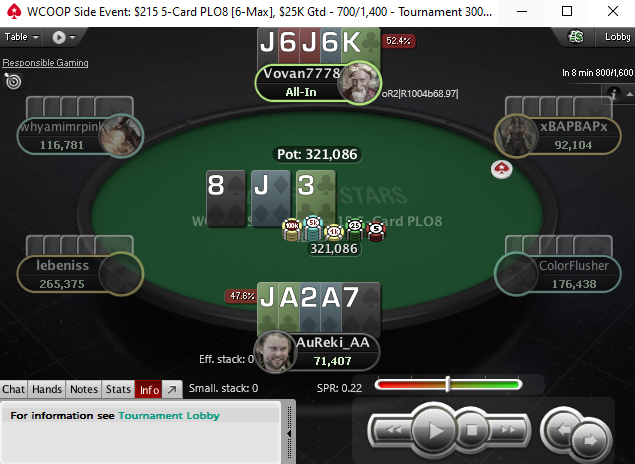Collapse the info panel arrow at top right
635x464 pixels.
pos(629,94)
